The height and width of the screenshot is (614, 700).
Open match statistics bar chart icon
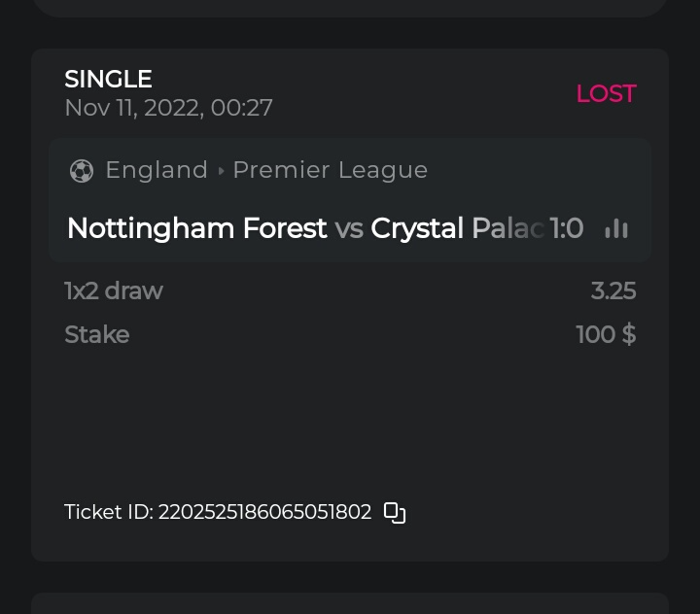pos(616,228)
